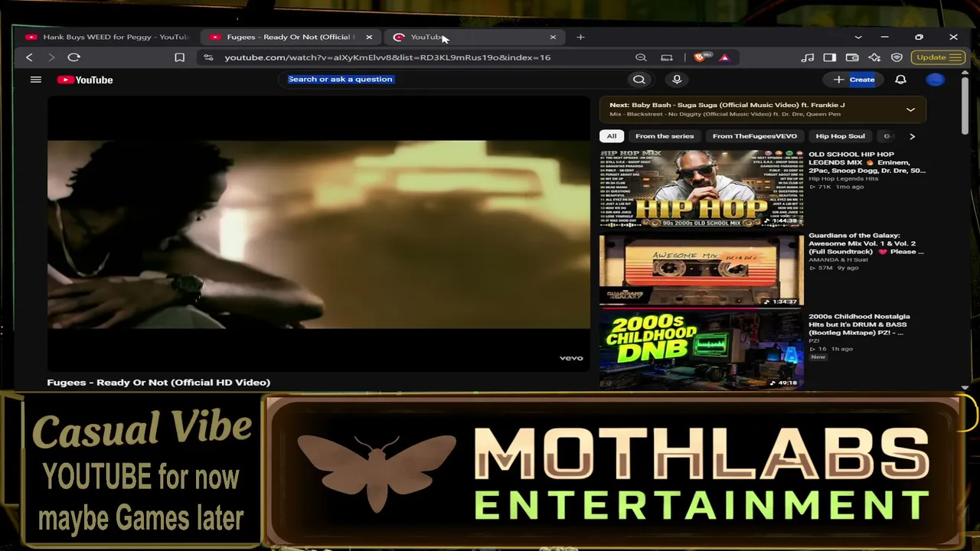This screenshot has width=980, height=551.
Task: Go to YouTube home via logo
Action: point(85,80)
